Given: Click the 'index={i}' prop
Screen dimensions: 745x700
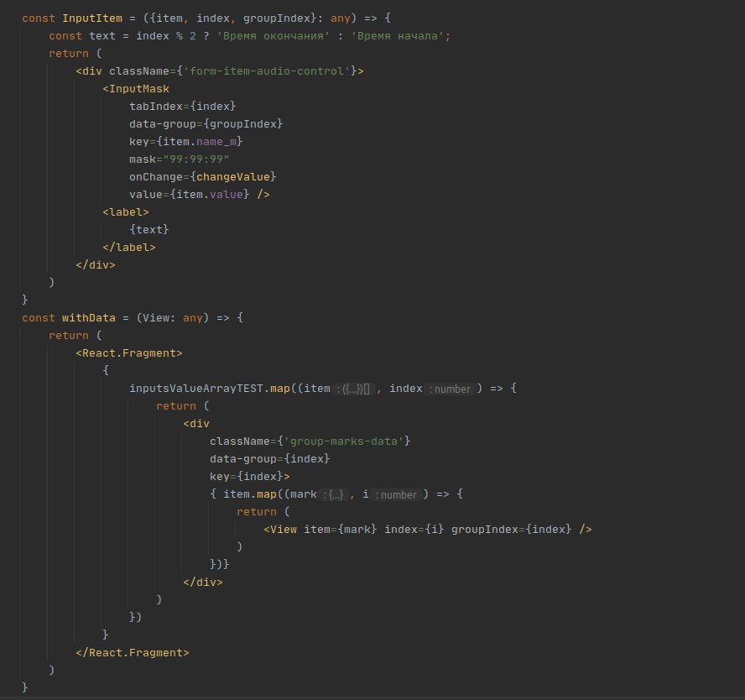Looking at the screenshot, I should pyautogui.click(x=414, y=530).
